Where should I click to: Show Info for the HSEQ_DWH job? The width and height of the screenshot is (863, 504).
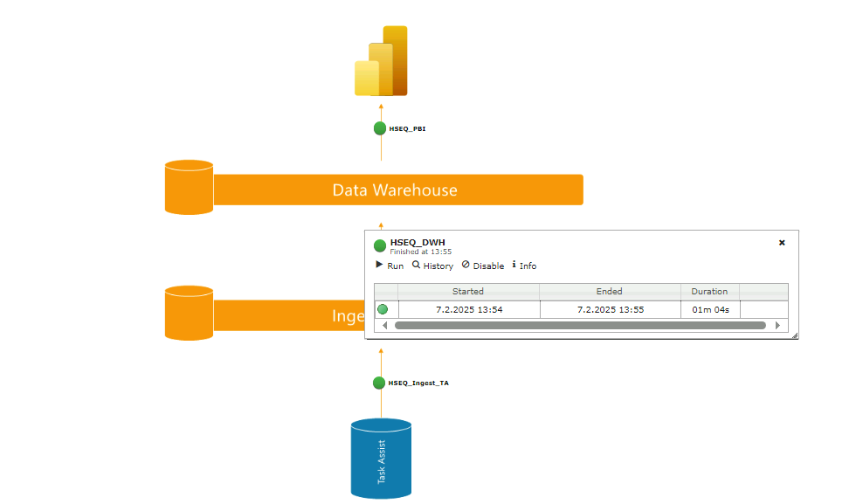(524, 266)
